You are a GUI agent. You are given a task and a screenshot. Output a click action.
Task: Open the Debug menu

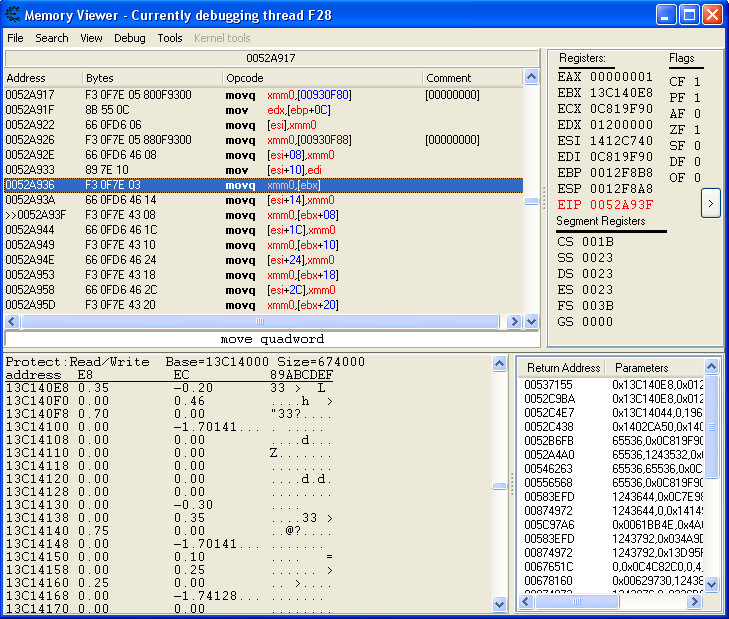pos(130,38)
